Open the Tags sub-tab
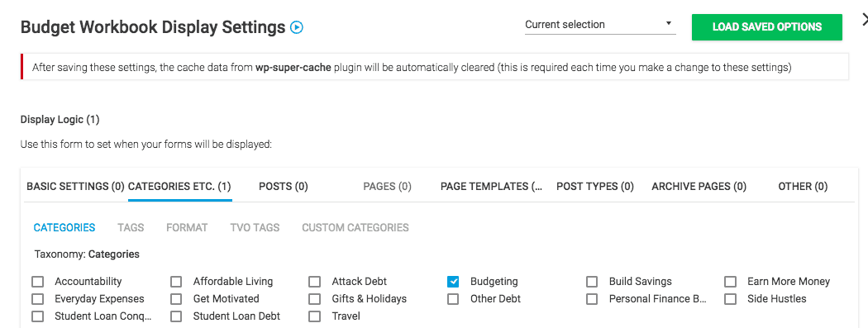 131,228
